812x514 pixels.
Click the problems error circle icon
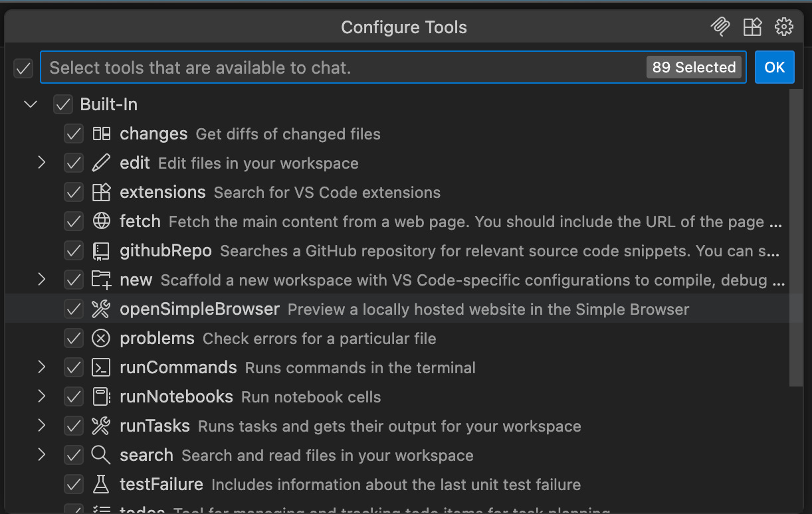[101, 339]
